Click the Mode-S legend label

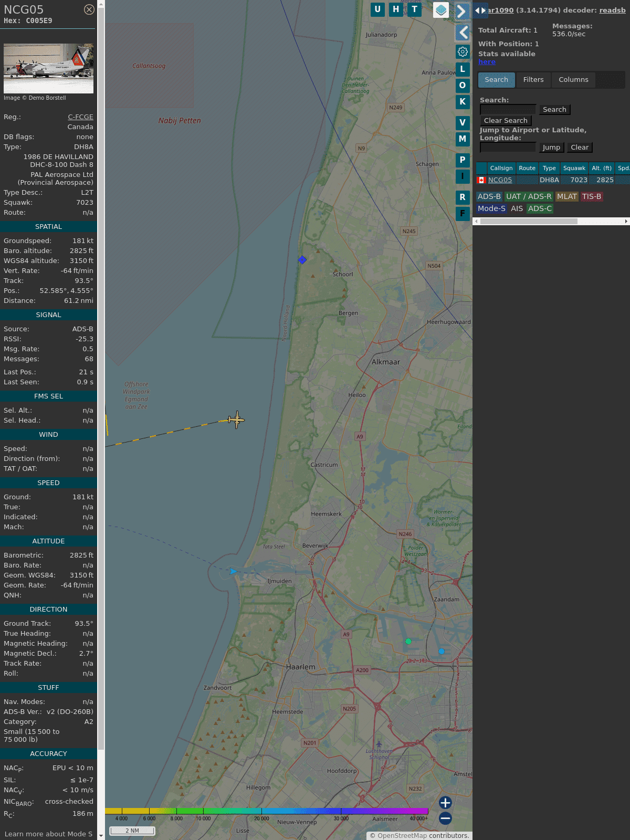pyautogui.click(x=491, y=208)
